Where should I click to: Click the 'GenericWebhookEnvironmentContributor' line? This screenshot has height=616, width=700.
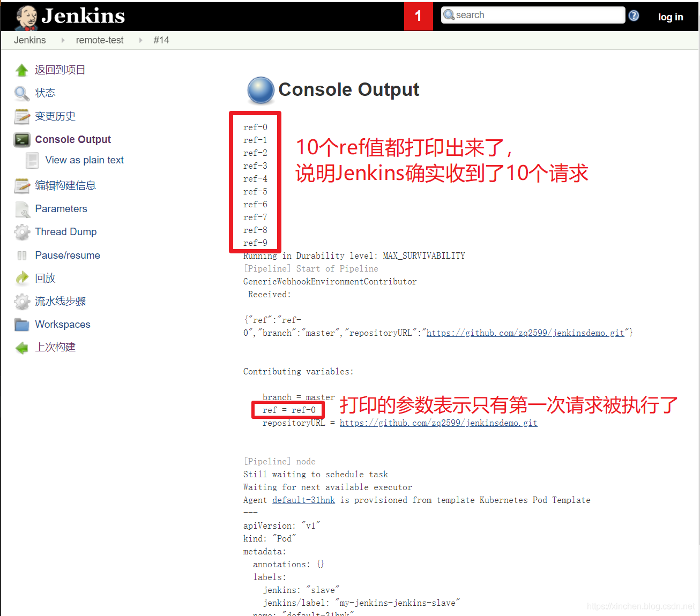pos(330,282)
